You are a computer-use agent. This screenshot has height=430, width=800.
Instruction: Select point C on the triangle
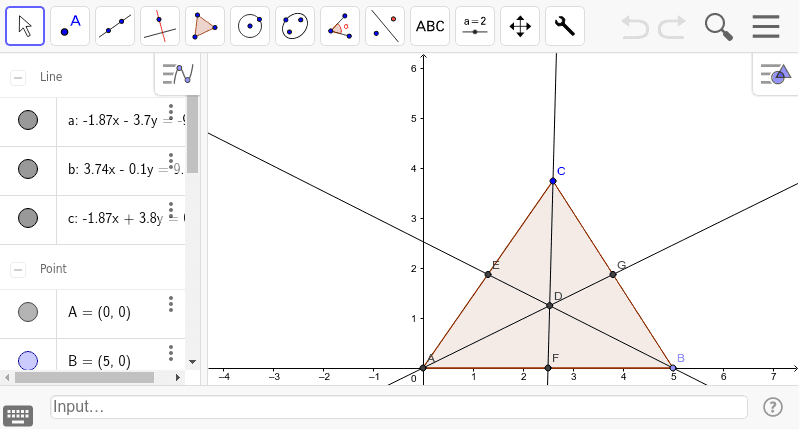click(x=553, y=181)
